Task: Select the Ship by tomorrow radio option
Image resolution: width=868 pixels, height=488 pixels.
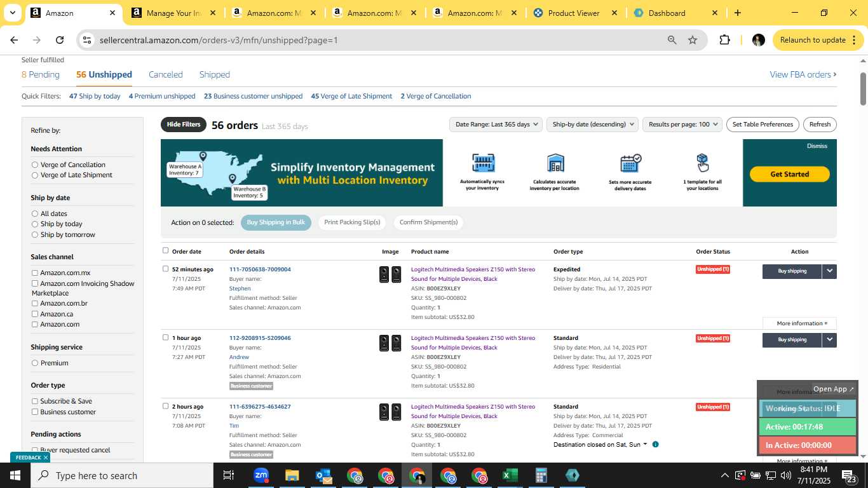Action: pos(35,234)
